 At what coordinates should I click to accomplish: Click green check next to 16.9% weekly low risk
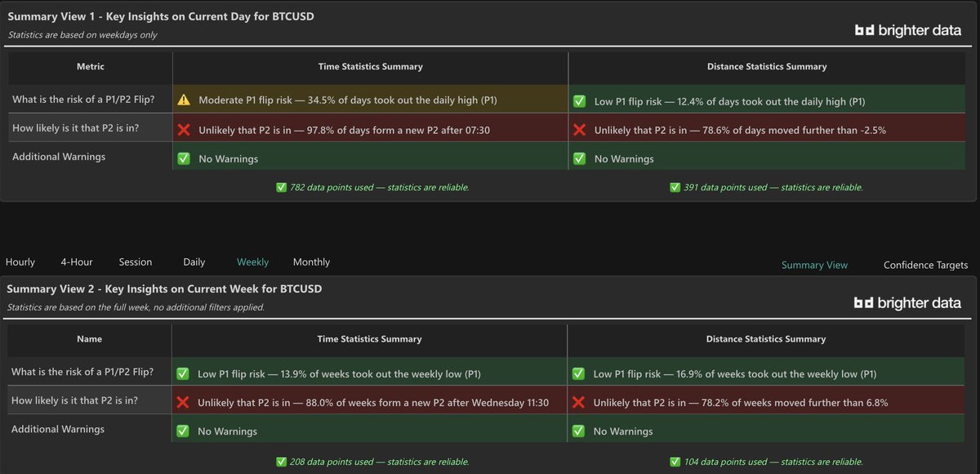tap(579, 373)
